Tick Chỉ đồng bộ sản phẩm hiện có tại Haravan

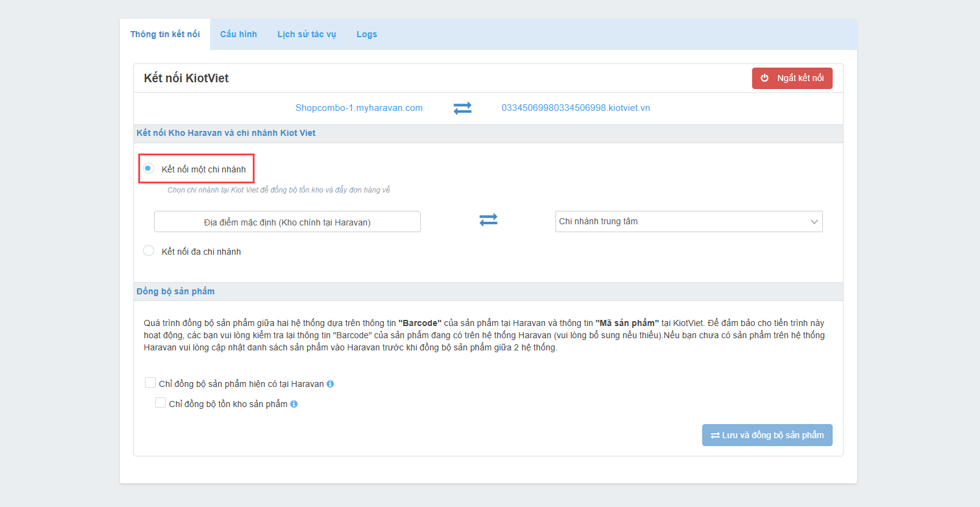pyautogui.click(x=150, y=383)
